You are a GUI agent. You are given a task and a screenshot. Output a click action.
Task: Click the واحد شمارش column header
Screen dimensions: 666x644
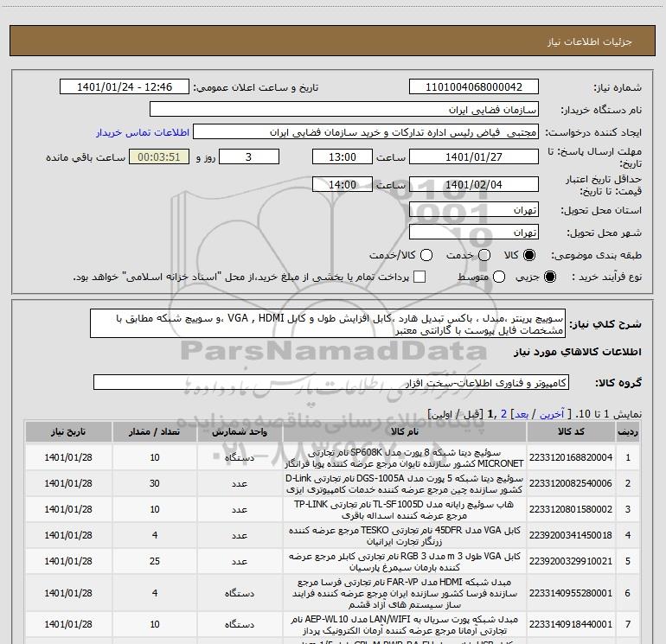[240, 431]
